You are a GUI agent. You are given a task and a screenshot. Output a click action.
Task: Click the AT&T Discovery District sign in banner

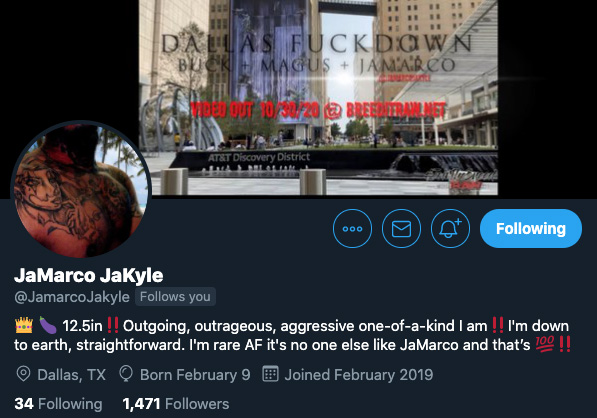point(259,157)
